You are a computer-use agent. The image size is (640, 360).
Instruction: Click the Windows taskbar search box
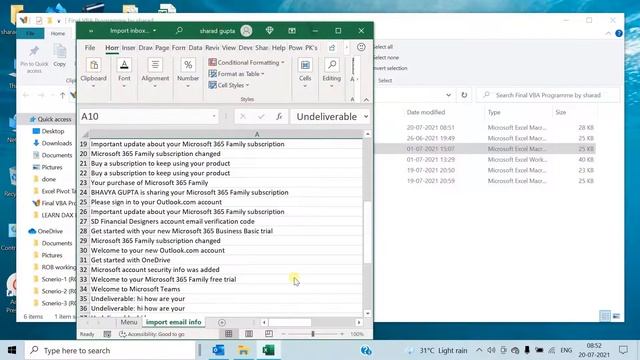(x=110, y=350)
